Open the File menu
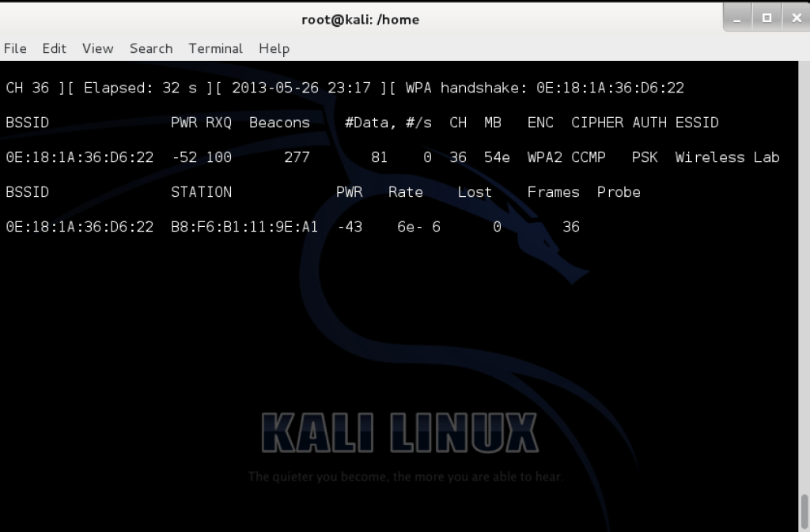 (15, 48)
